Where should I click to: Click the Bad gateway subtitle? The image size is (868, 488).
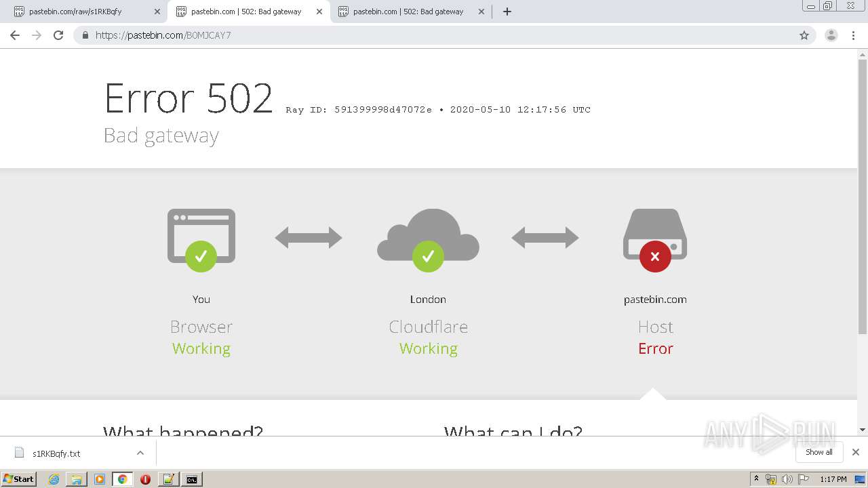click(161, 136)
